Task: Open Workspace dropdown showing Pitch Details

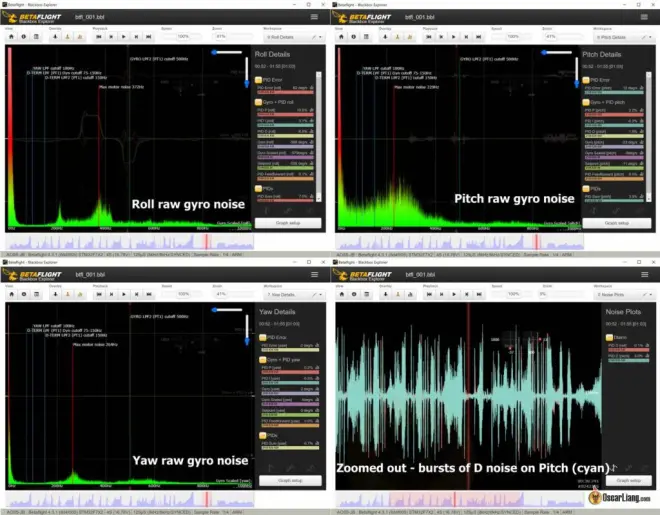Action: point(623,37)
